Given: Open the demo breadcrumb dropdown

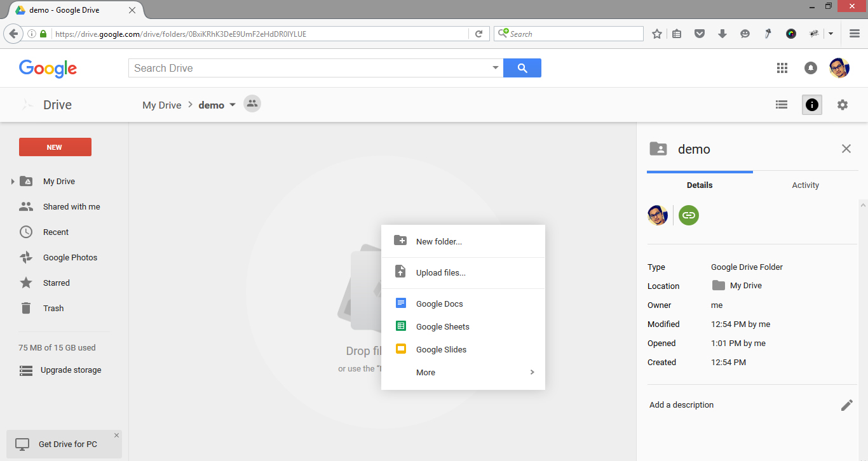Looking at the screenshot, I should pyautogui.click(x=233, y=104).
